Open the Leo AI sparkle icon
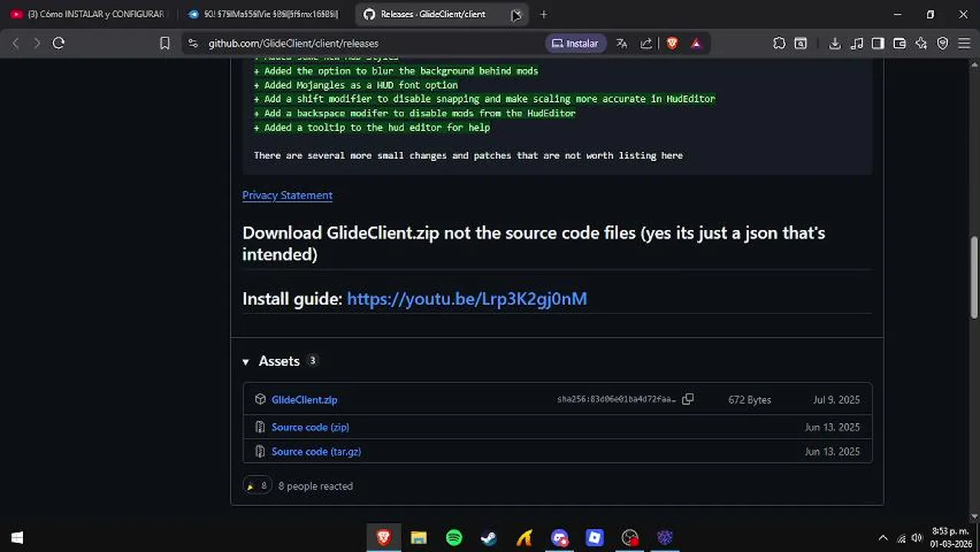The width and height of the screenshot is (980, 552). (x=921, y=44)
